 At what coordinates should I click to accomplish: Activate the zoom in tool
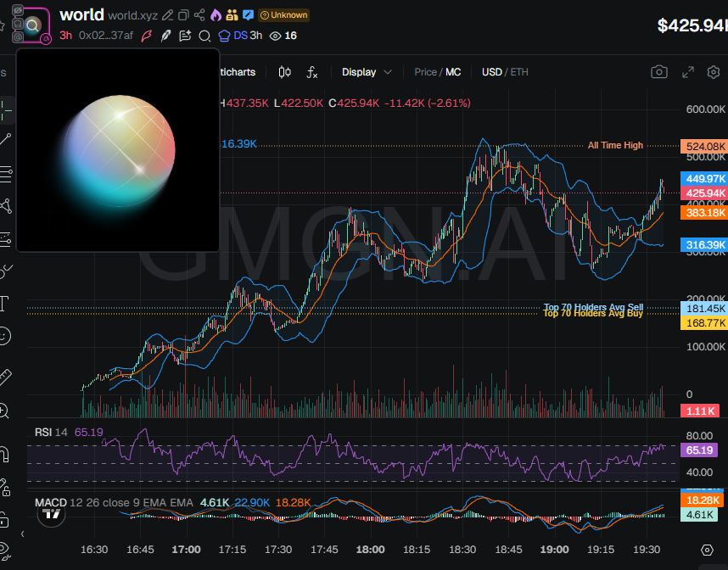tap(3, 411)
